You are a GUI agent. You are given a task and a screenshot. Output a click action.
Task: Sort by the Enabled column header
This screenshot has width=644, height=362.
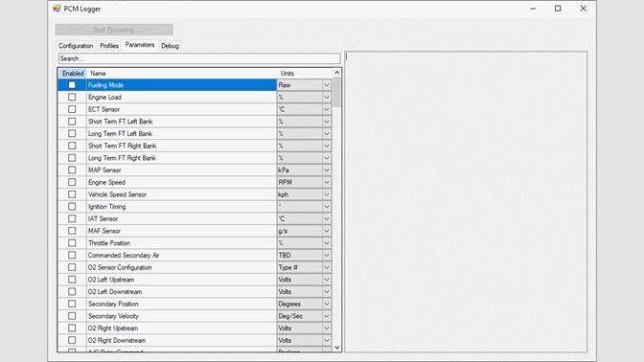coord(73,74)
